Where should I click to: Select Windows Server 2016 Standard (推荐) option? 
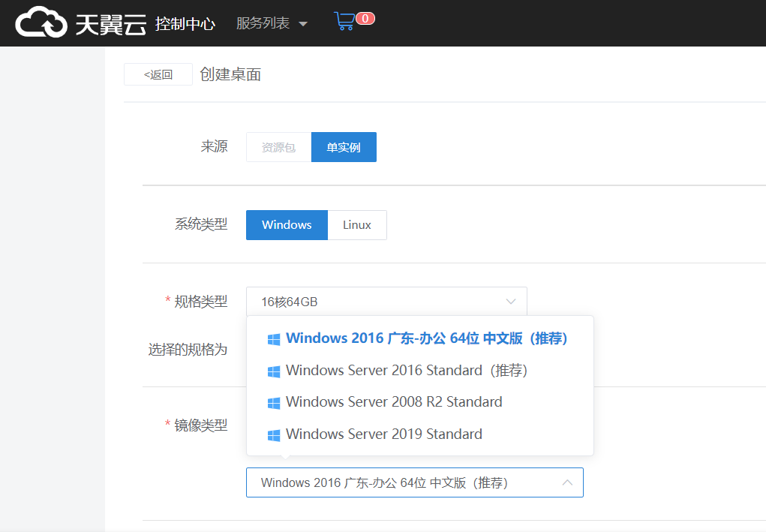(x=420, y=371)
